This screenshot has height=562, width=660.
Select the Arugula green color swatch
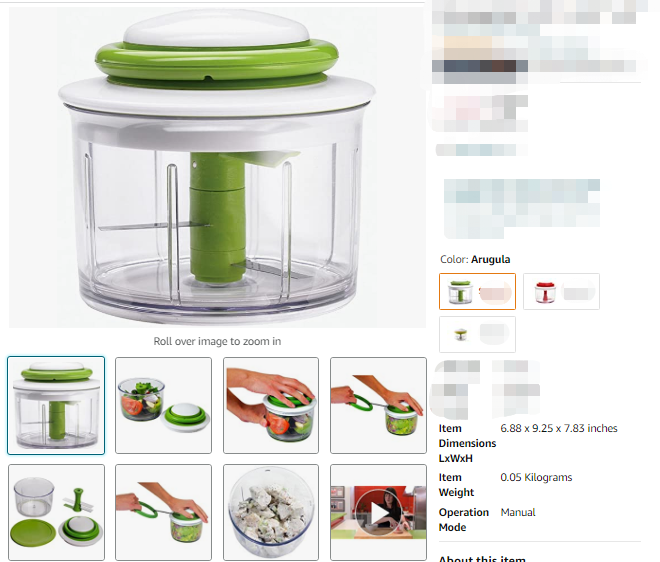[x=477, y=291]
